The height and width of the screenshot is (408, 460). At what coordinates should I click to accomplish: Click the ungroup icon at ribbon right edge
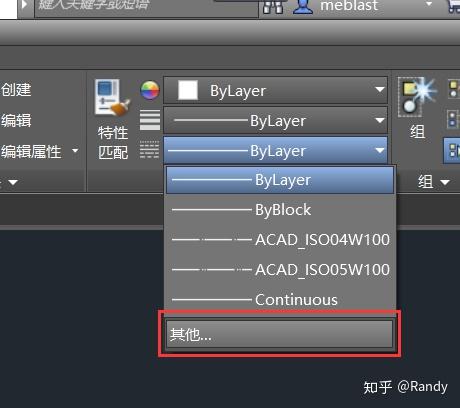(454, 89)
